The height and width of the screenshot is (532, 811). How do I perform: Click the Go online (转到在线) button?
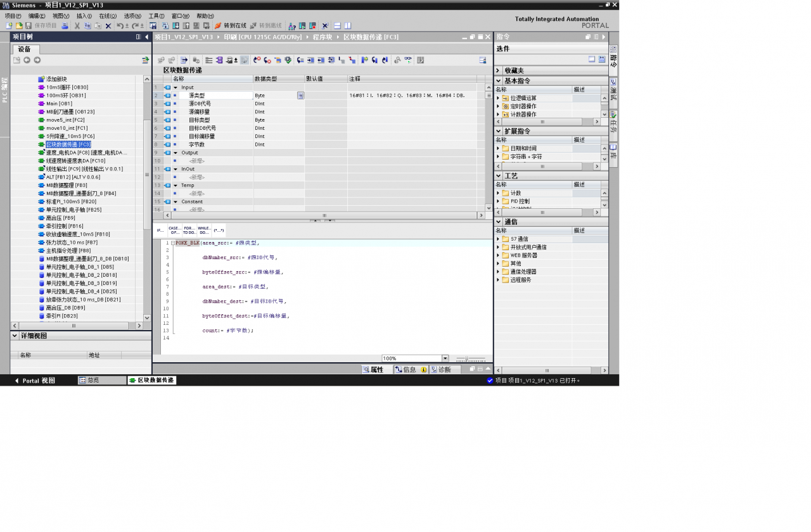coord(230,26)
